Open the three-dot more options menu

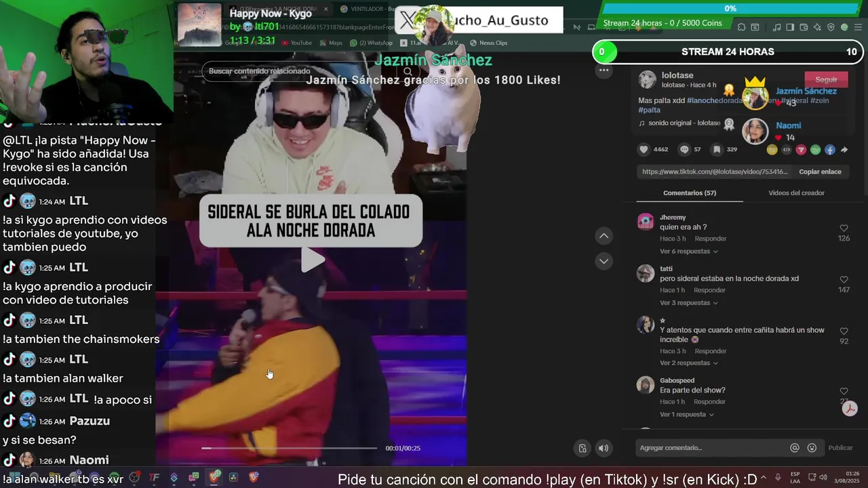604,70
